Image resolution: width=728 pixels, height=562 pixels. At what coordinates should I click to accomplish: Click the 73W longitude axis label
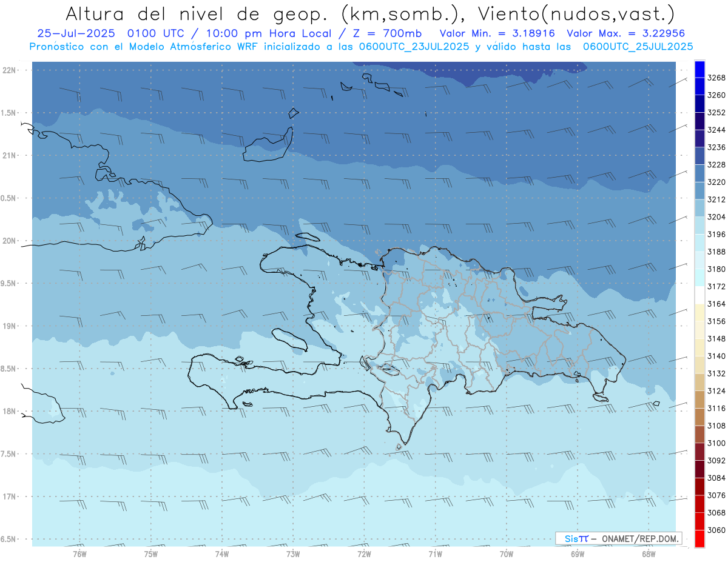tap(293, 554)
